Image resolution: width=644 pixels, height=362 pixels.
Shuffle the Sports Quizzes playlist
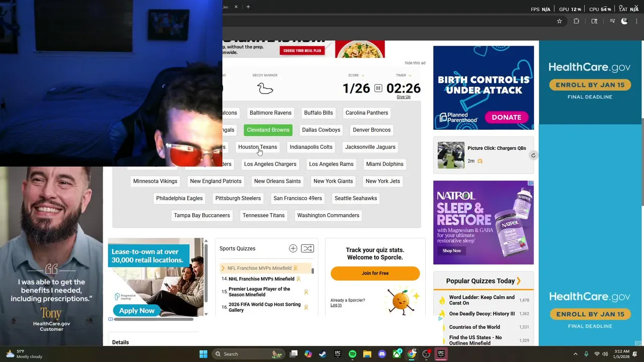pos(307,248)
